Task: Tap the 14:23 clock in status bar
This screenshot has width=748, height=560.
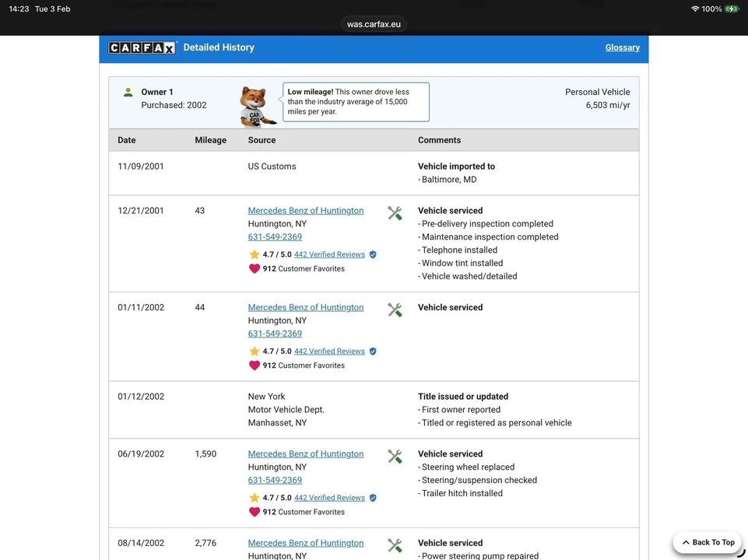Action: 19,9
